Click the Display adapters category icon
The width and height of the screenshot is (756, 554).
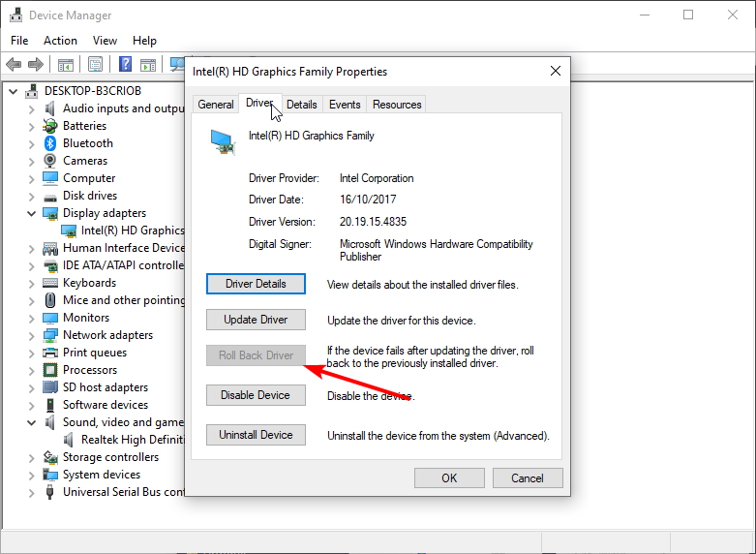click(x=50, y=213)
